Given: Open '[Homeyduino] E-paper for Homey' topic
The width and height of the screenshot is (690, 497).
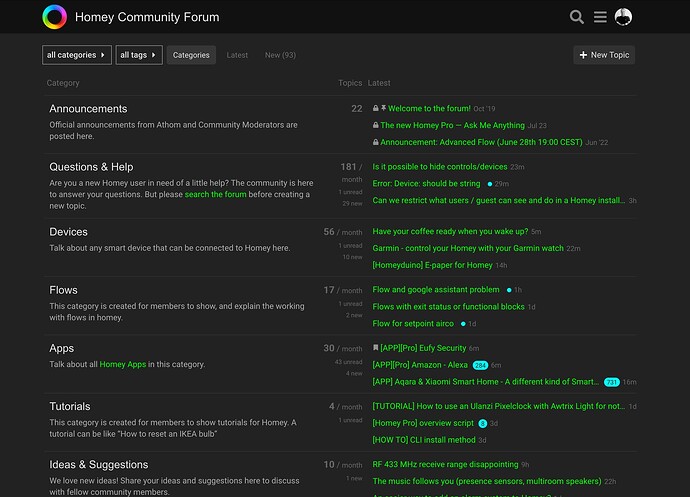Looking at the screenshot, I should pos(432,265).
